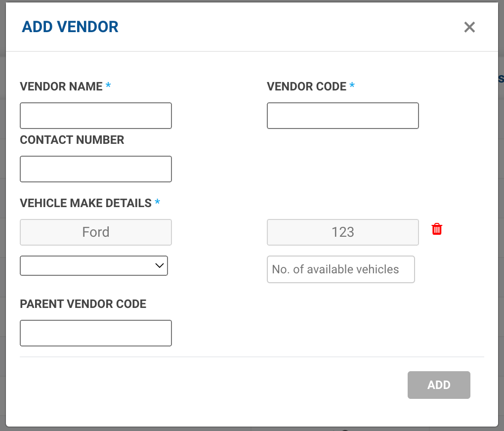The image size is (504, 431).
Task: Delete the Ford vehicle make row
Action: click(437, 229)
